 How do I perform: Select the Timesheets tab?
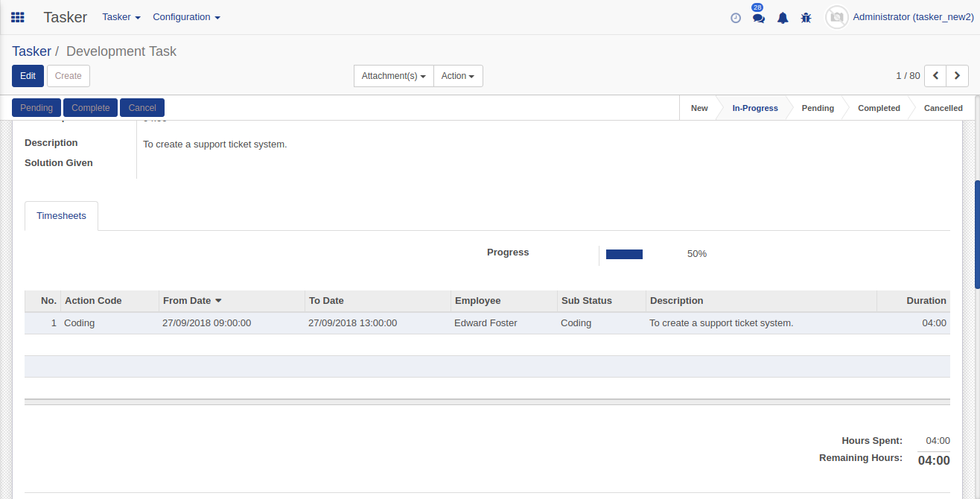click(61, 216)
